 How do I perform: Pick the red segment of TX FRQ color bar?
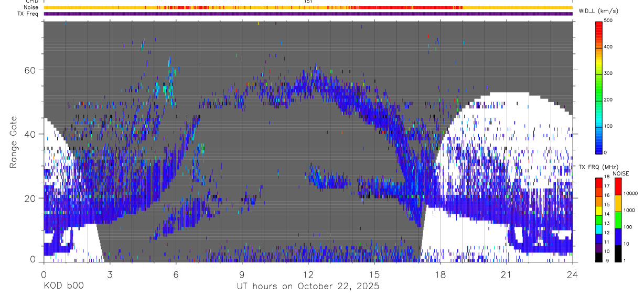[x=599, y=183]
